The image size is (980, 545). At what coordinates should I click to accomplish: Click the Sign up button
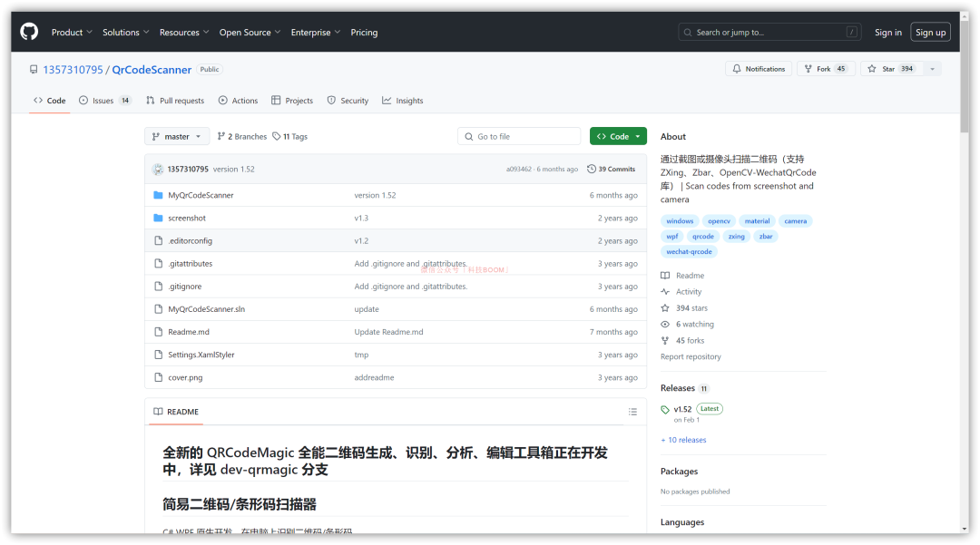coord(930,33)
